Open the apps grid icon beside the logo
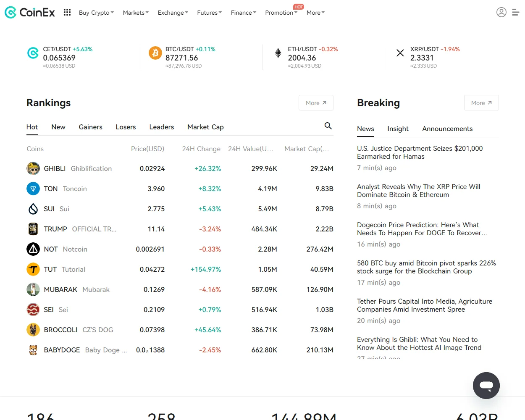 pos(67,12)
